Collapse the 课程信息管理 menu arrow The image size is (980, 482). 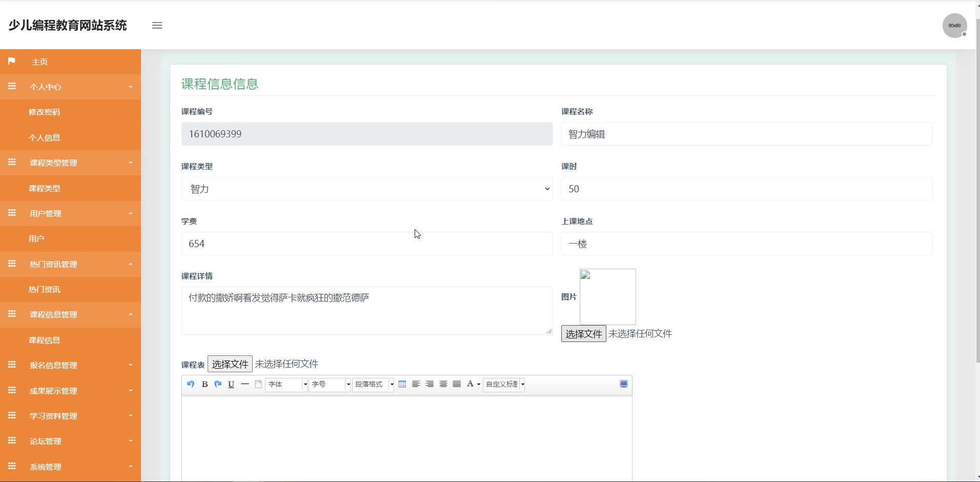pos(131,314)
